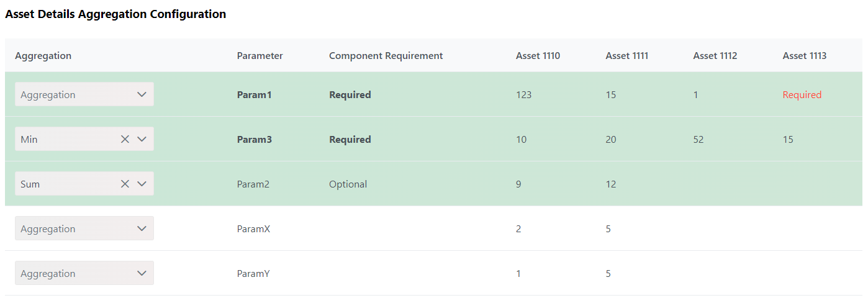The width and height of the screenshot is (868, 303).
Task: Click the value 123 in Param1 row
Action: point(524,95)
